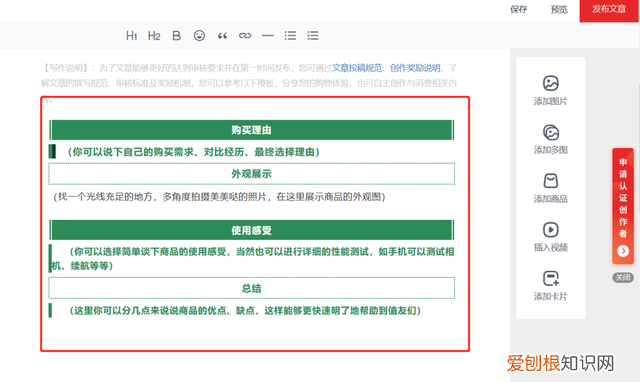The height and width of the screenshot is (382, 640).
Task: Select the 购买理由 green heading
Action: pos(251,130)
